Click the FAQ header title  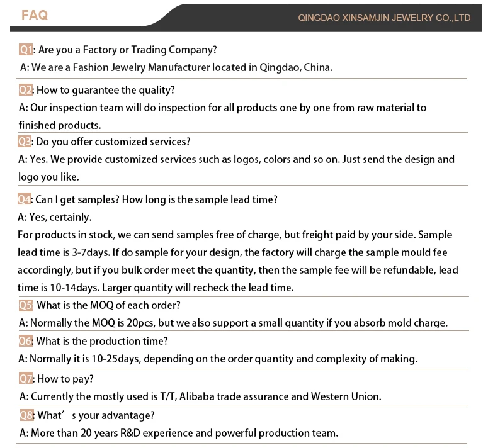point(35,15)
